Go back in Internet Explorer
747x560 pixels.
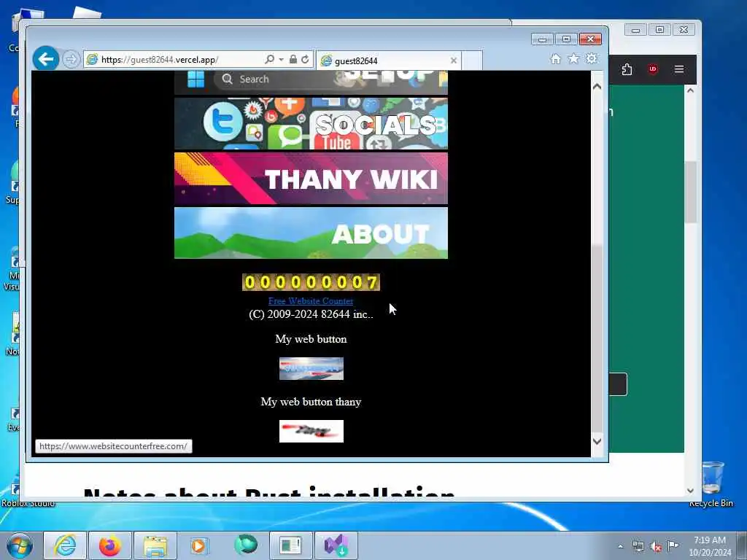46,59
